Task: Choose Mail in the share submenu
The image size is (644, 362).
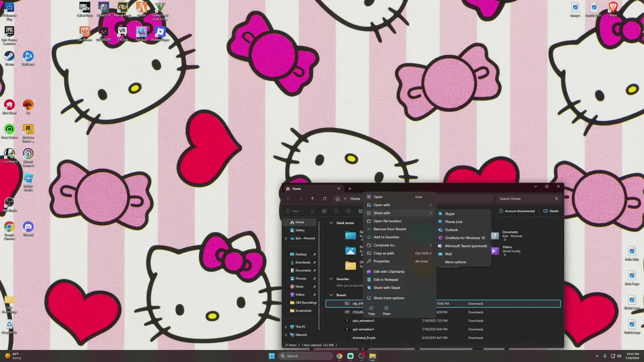Action: pyautogui.click(x=463, y=254)
